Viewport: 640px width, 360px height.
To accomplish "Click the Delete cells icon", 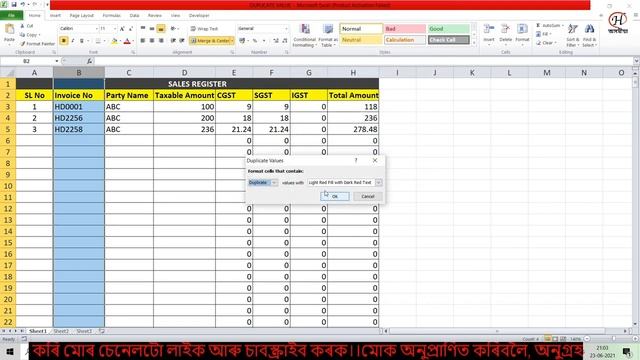I will click(x=505, y=29).
